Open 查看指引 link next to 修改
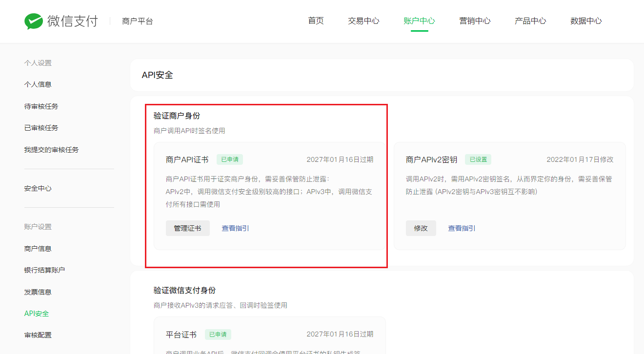644x354 pixels. pyautogui.click(x=462, y=228)
